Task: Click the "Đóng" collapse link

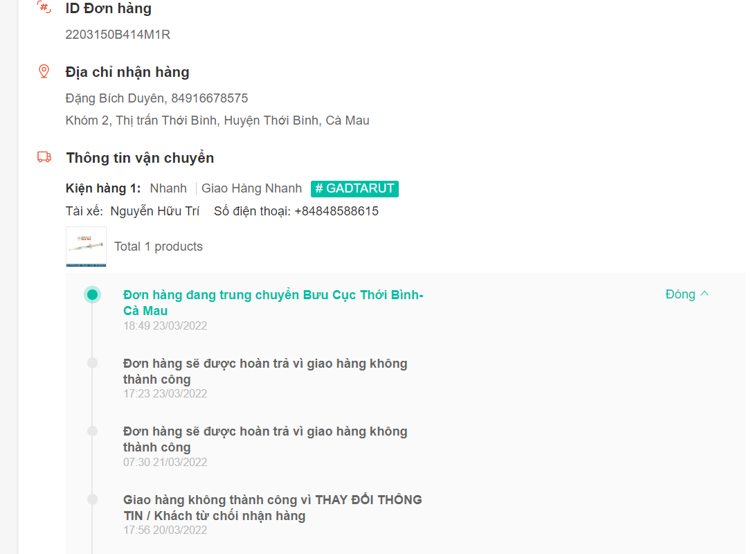Action: click(x=681, y=294)
